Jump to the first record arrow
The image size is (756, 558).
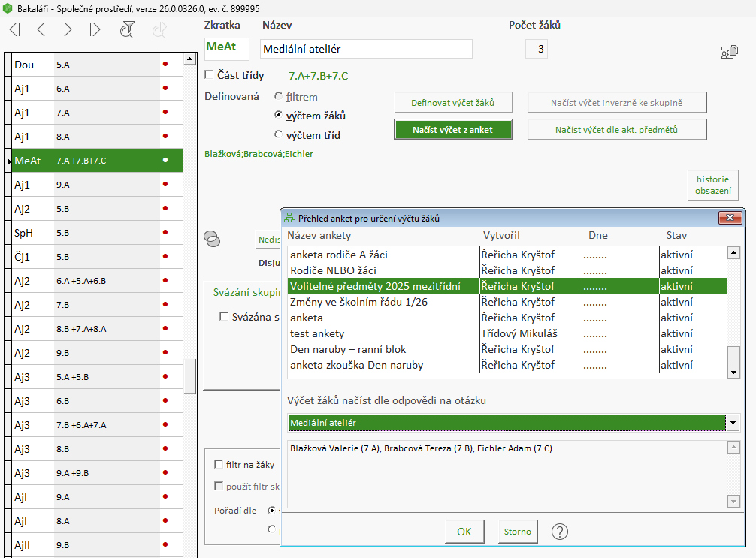tap(15, 29)
